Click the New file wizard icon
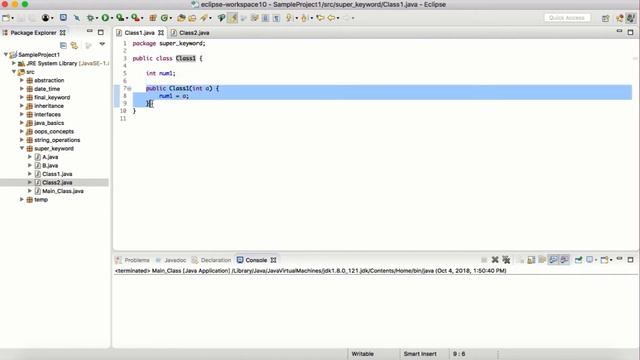 (x=6, y=18)
